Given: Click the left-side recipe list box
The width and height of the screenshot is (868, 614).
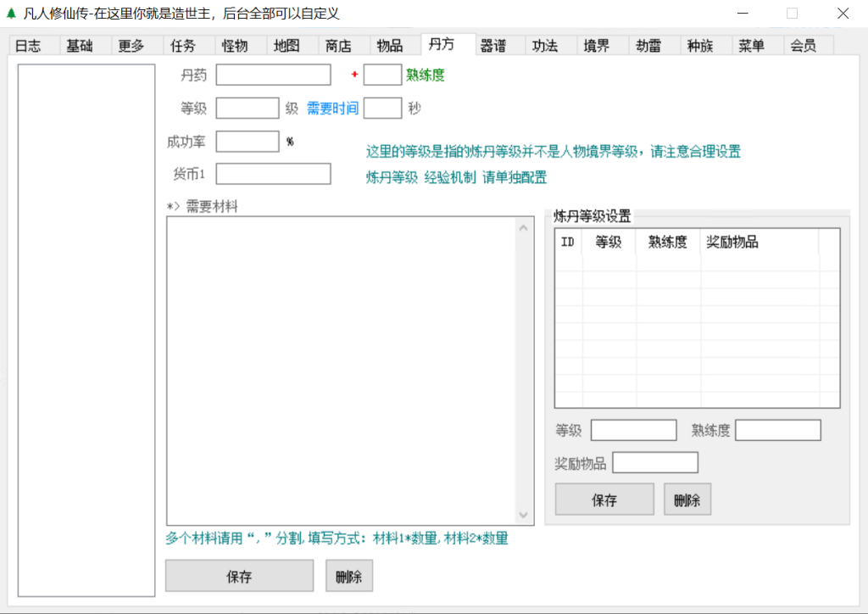Looking at the screenshot, I should click(x=86, y=330).
